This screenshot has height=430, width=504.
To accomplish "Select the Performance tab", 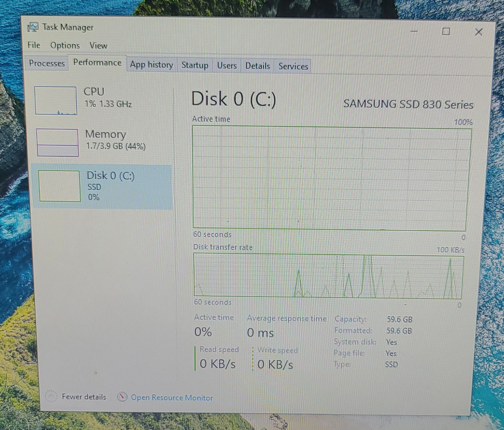I will (x=97, y=63).
